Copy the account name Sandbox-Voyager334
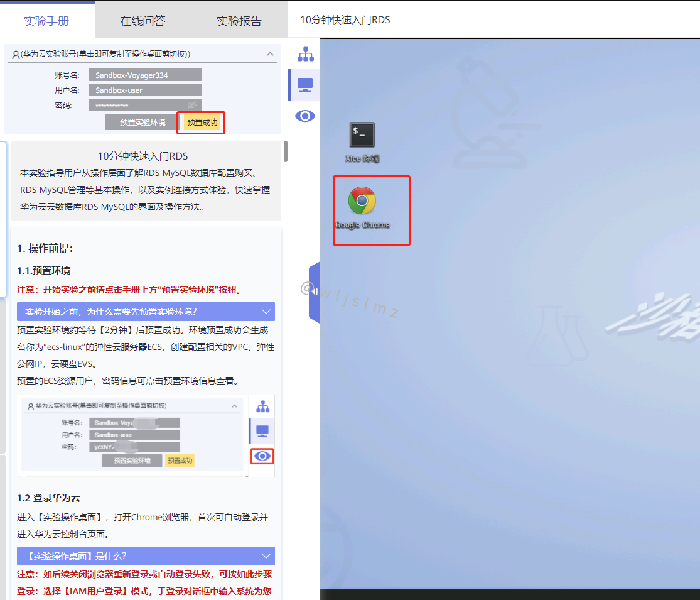This screenshot has width=700, height=600. coord(146,75)
